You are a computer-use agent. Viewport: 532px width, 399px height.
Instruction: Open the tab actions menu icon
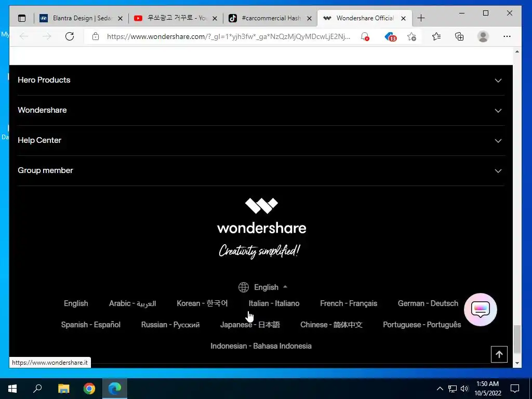pyautogui.click(x=22, y=18)
